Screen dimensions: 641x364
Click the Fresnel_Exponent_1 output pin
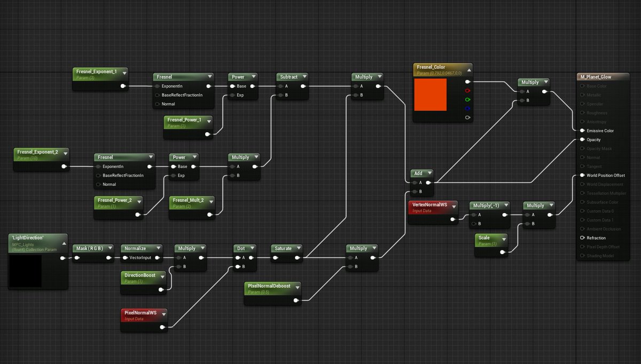[123, 85]
